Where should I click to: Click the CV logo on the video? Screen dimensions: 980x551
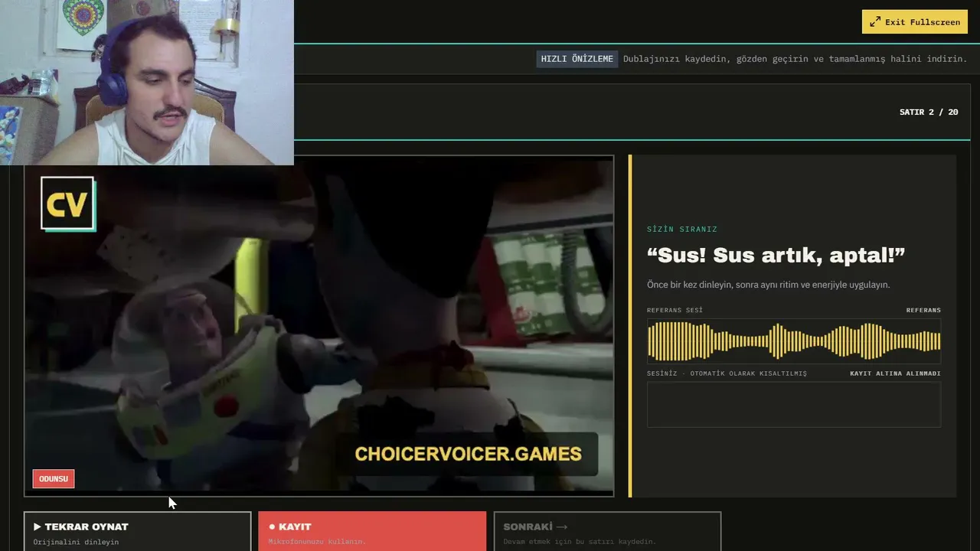pyautogui.click(x=68, y=204)
